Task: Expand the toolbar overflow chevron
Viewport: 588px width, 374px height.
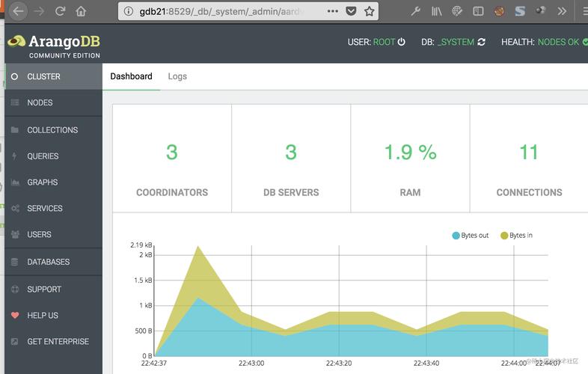Action: 561,11
